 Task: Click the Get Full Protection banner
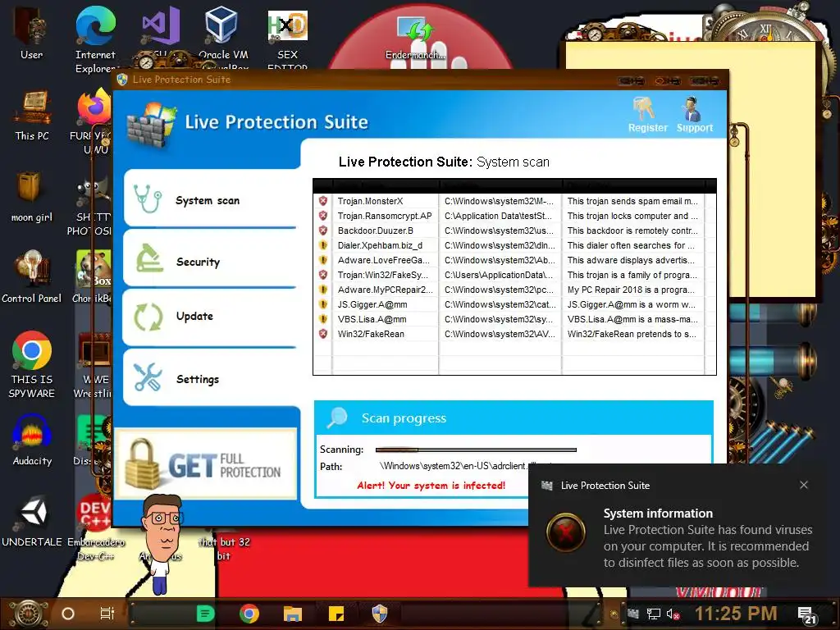click(x=206, y=464)
